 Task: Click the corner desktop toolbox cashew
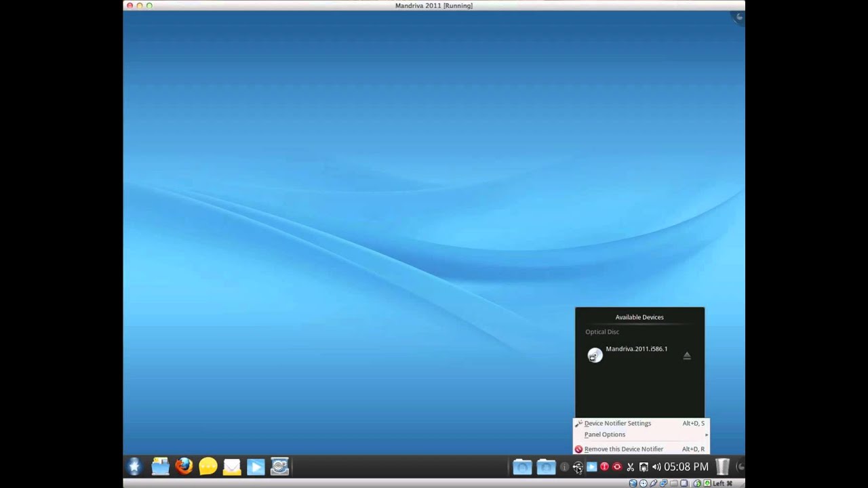(x=739, y=17)
